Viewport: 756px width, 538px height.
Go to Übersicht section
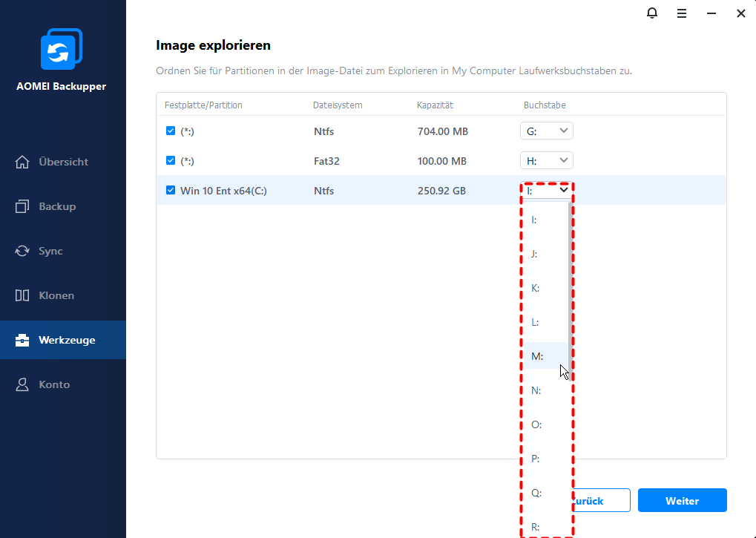(63, 162)
